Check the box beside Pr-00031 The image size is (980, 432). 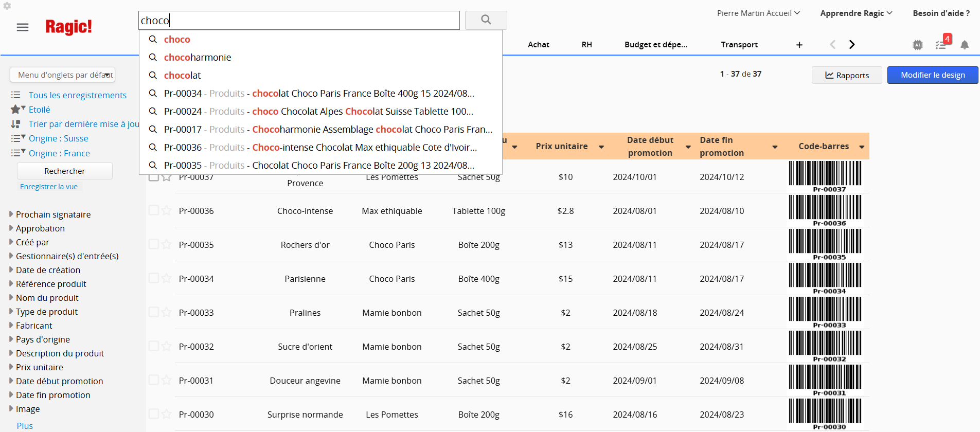point(153,380)
